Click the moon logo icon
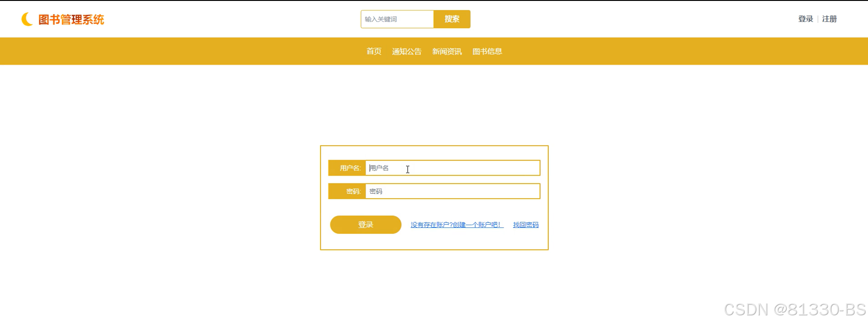The height and width of the screenshot is (324, 868). (x=27, y=19)
